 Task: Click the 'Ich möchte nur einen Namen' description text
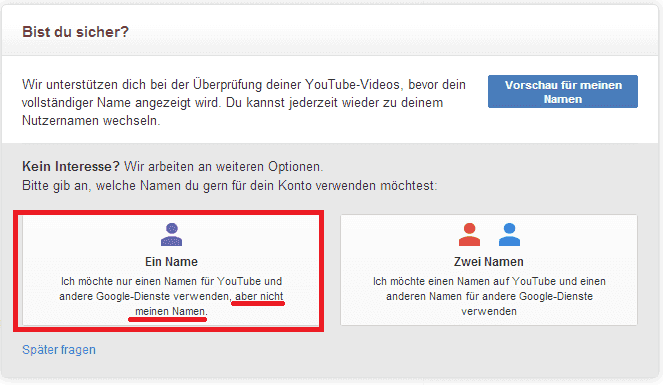click(x=171, y=296)
